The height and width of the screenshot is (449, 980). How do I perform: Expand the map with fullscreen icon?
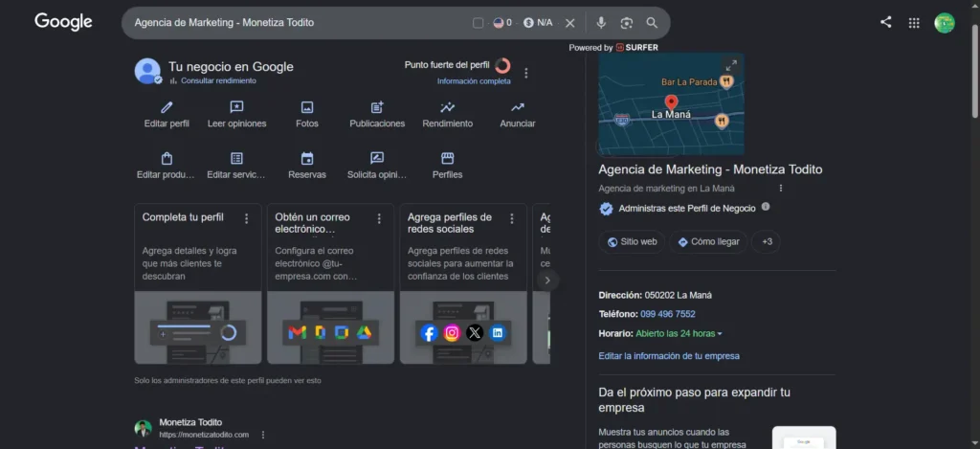tap(731, 66)
